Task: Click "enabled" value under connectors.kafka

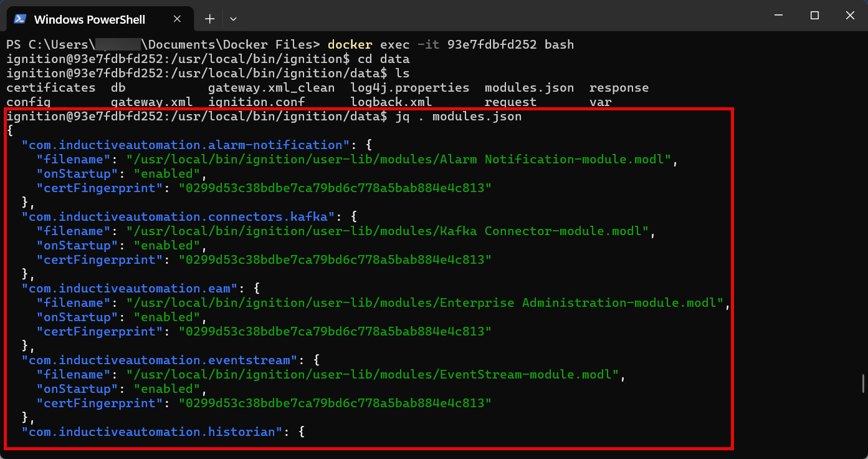Action: pos(167,245)
